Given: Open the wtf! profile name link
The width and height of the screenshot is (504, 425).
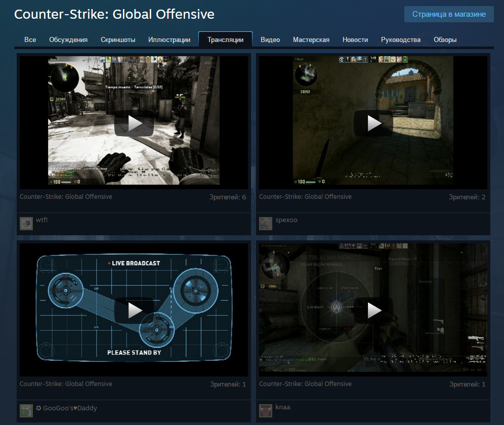Looking at the screenshot, I should click(42, 220).
